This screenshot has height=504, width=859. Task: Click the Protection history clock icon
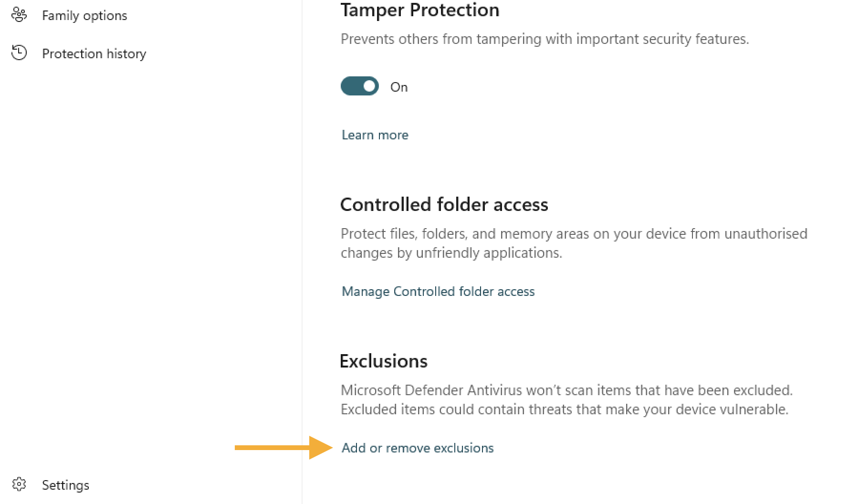[x=19, y=52]
